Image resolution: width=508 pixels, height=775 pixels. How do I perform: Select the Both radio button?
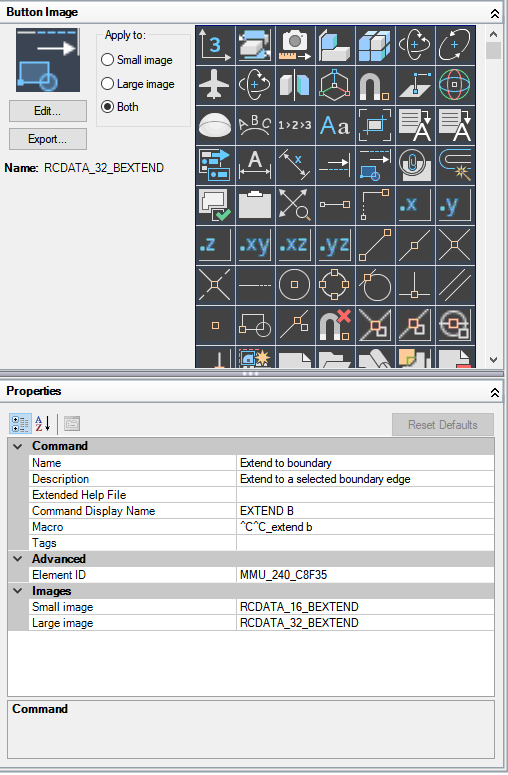coord(107,107)
